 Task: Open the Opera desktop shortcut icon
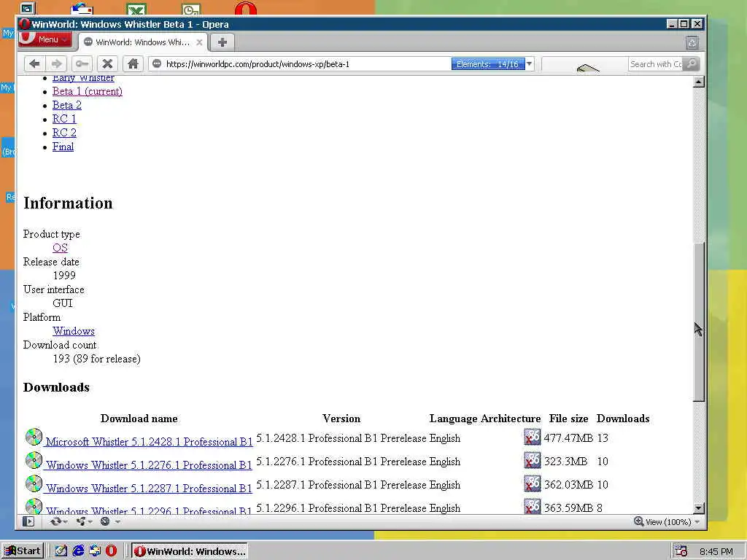[x=245, y=8]
